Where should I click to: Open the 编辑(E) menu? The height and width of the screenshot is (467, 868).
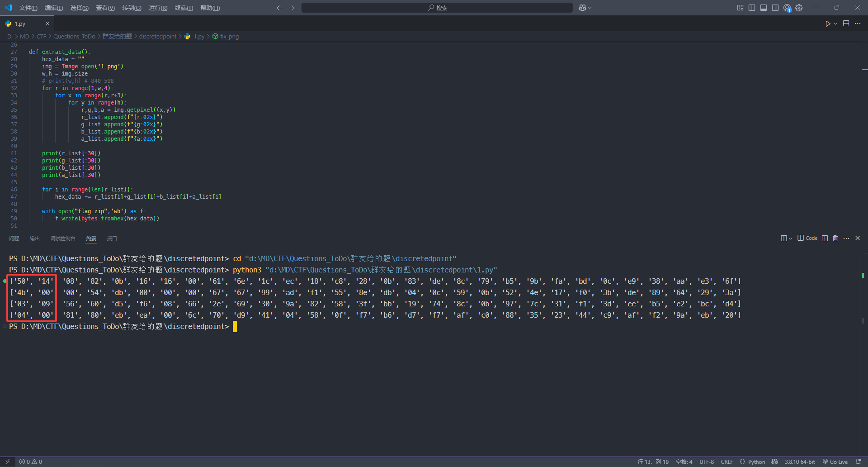[x=54, y=8]
